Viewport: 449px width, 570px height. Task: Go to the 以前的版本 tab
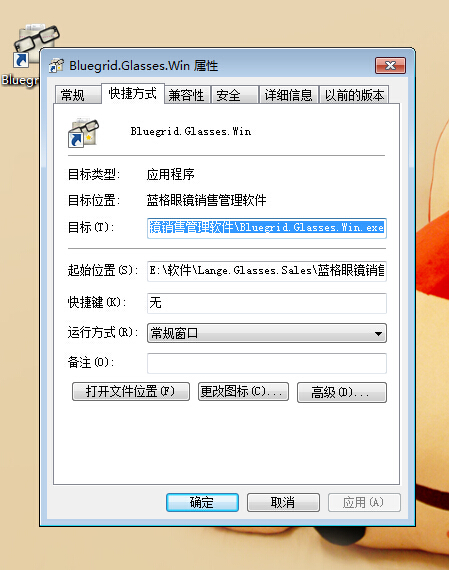pos(354,95)
